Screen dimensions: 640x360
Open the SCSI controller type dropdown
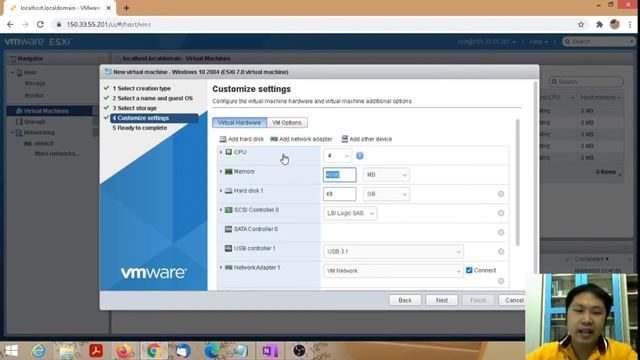point(350,213)
